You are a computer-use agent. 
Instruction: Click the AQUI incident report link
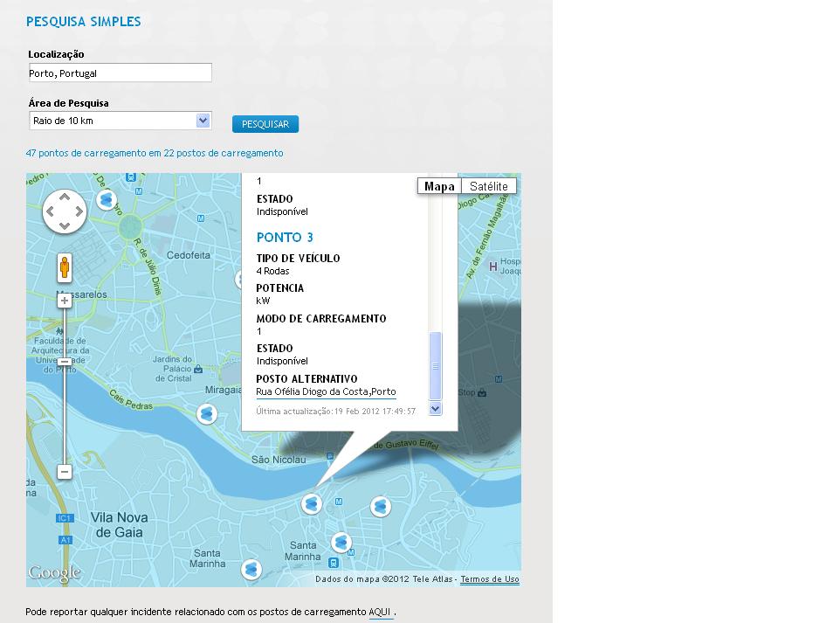click(x=381, y=612)
